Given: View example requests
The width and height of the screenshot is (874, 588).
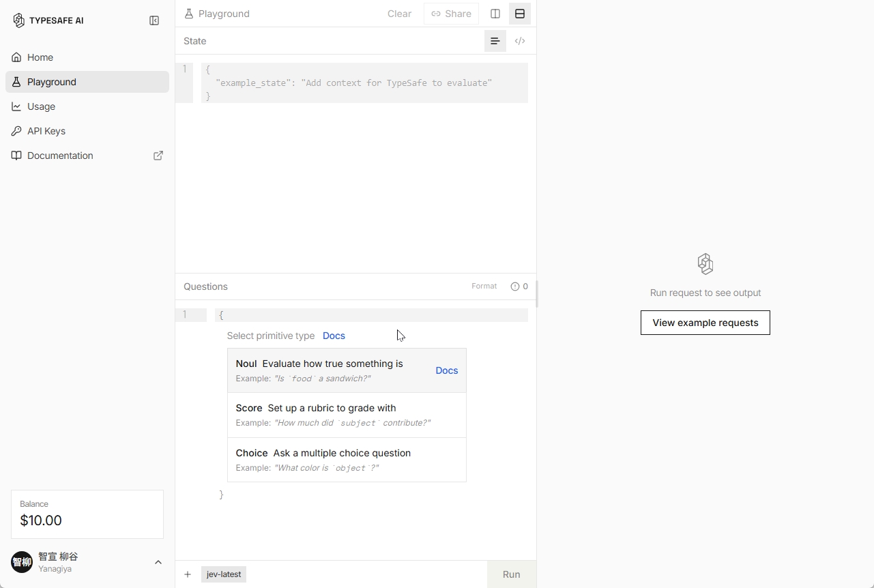Looking at the screenshot, I should [x=705, y=323].
